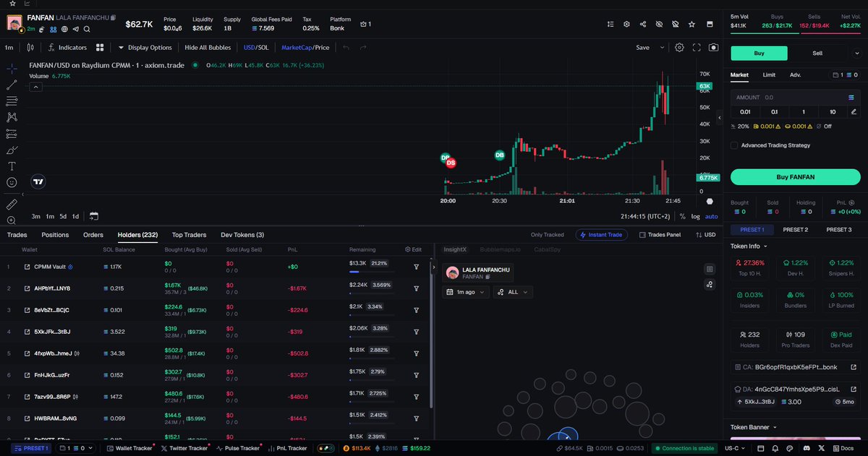This screenshot has width=868, height=456.
Task: Toggle auto scale on chart
Action: coord(712,216)
